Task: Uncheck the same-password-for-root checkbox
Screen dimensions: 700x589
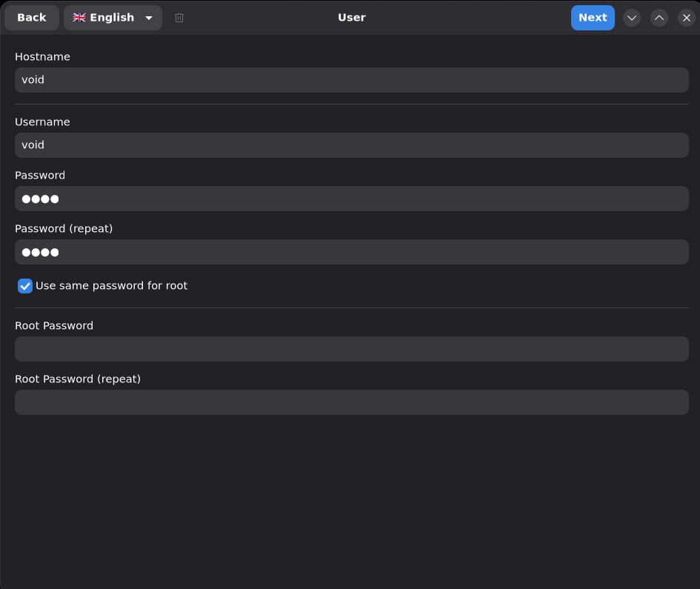Action: tap(25, 286)
